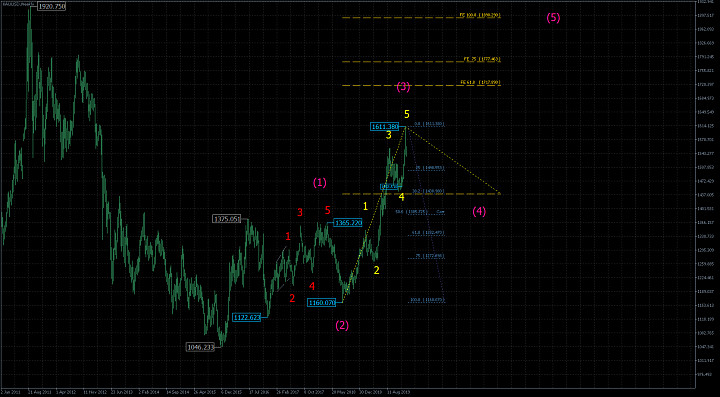Select the FE 61.8 expansion level label

click(x=480, y=82)
